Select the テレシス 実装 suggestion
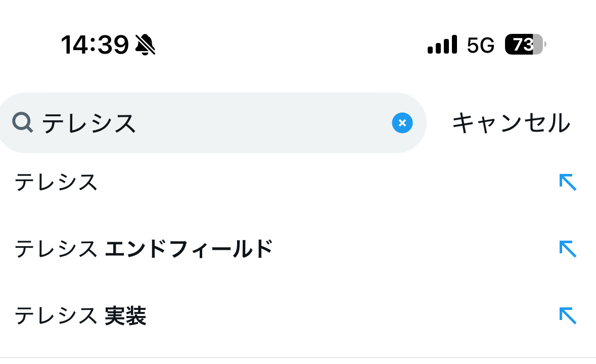Image resolution: width=596 pixels, height=364 pixels. (x=80, y=316)
